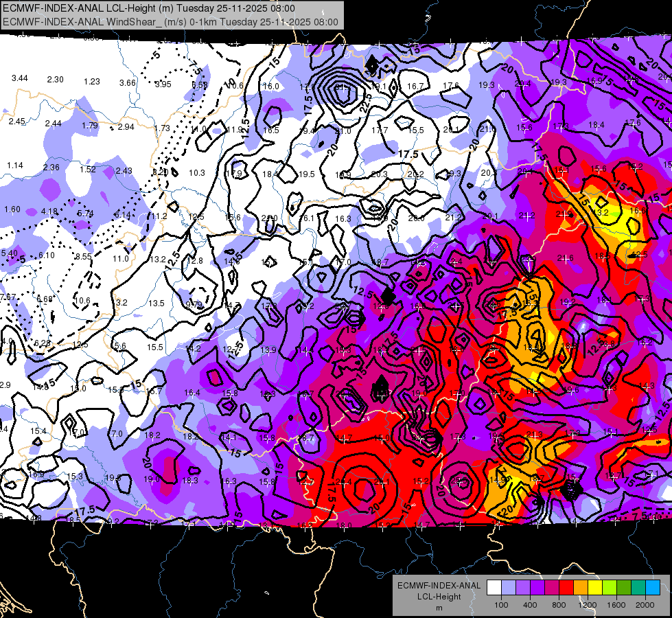Click the wind shear value '2.45'
The image size is (672, 618).
16,122
